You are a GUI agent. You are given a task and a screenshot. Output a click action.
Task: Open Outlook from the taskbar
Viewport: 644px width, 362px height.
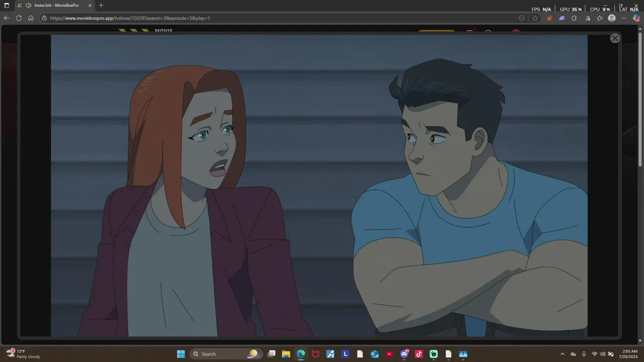click(x=374, y=354)
